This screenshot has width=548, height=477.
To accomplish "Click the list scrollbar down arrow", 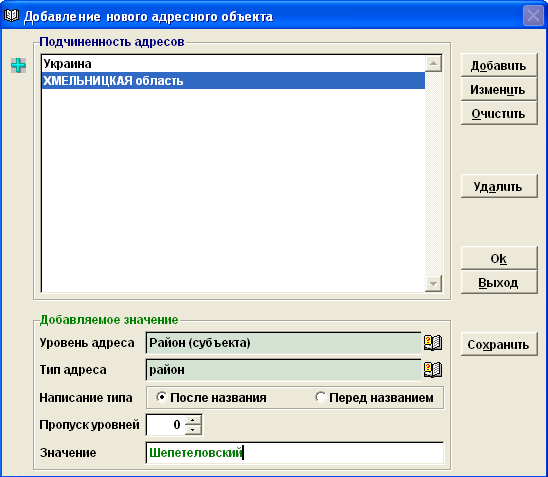I will tap(433, 283).
